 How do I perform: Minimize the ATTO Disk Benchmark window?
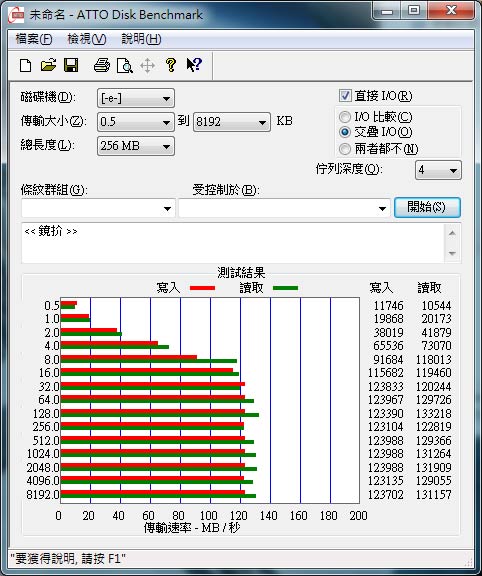point(386,11)
